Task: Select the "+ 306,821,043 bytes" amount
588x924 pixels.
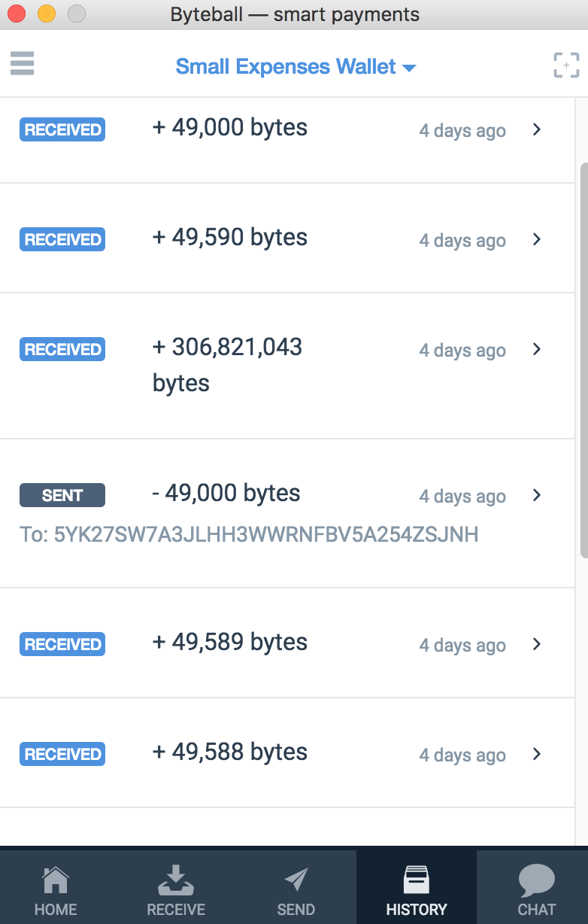Action: point(227,365)
